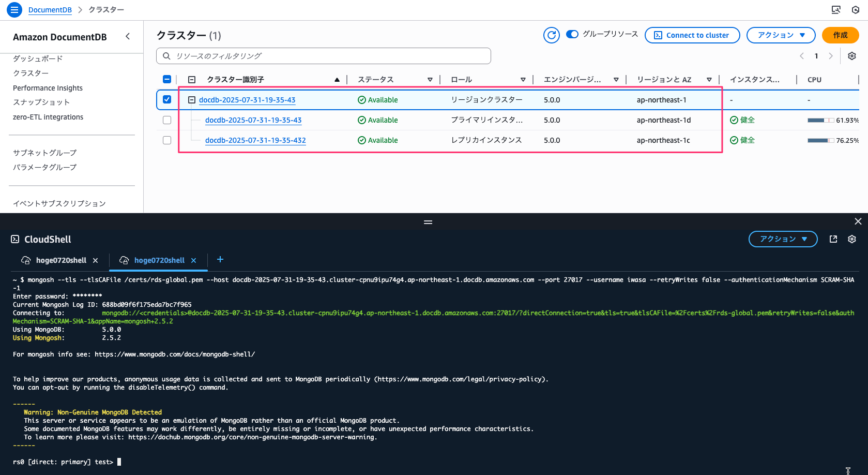Open the hamburger services menu

[x=14, y=9]
